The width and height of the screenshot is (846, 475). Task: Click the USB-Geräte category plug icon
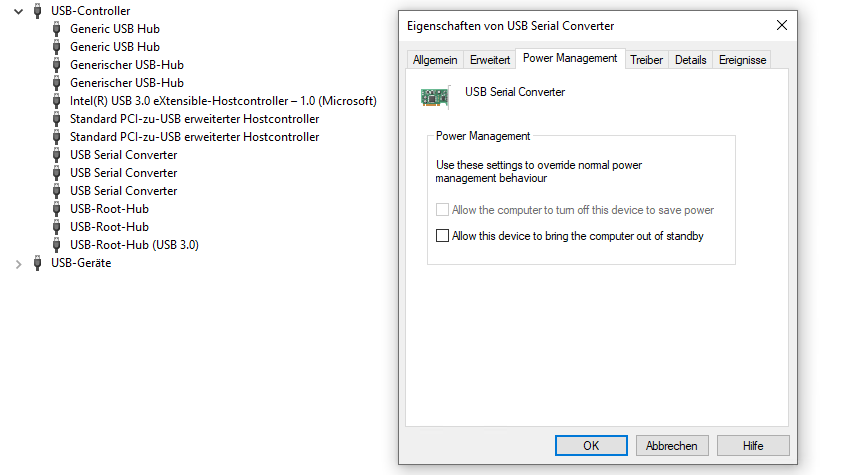tap(37, 263)
